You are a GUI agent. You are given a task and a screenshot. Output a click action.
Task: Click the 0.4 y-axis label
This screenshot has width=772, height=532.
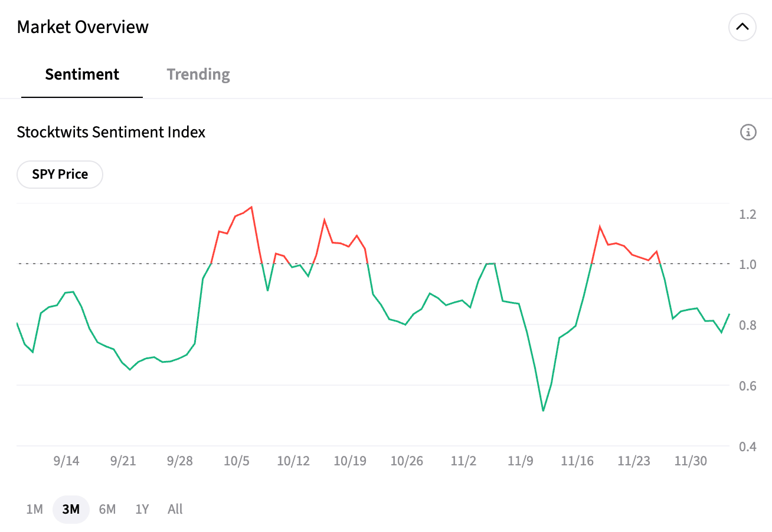coord(748,446)
